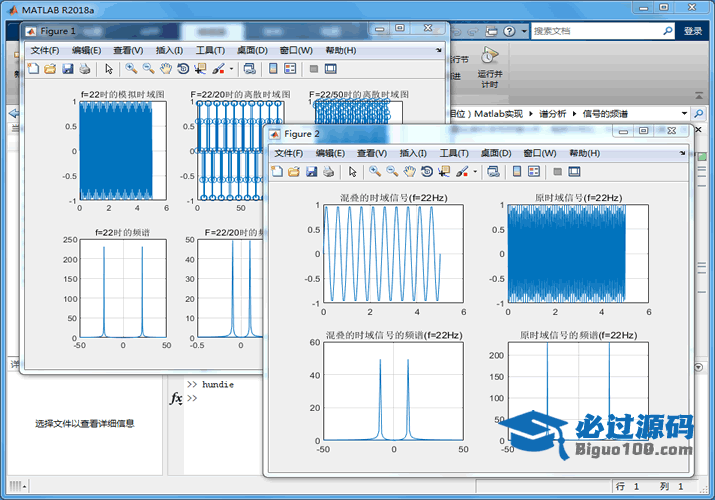The image size is (715, 500).
Task: Select Zoom In tool in Figure 1 toolbar
Action: coord(131,69)
